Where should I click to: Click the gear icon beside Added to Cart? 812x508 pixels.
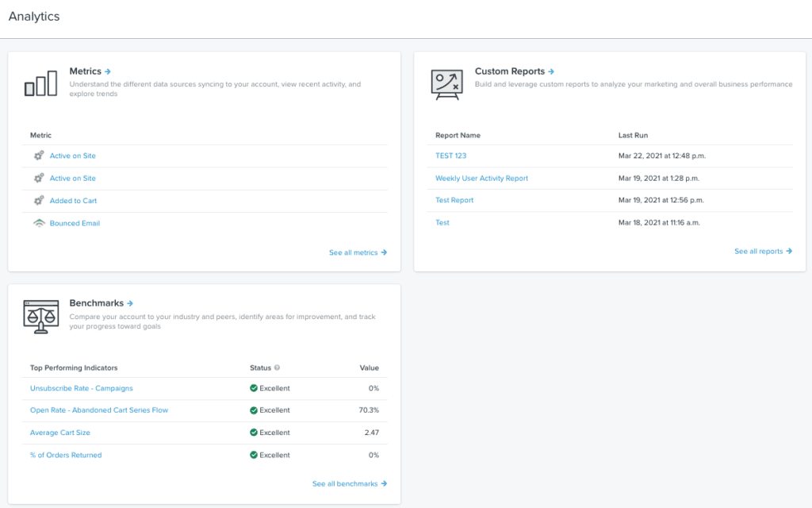[39, 200]
